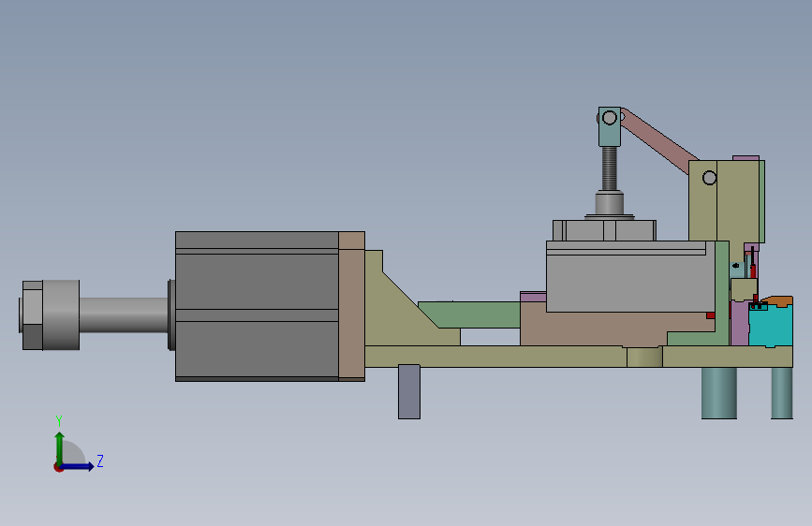Screen dimensions: 812x526
Task: Pick the reddish-brown diagonal link arm
Action: [658, 140]
